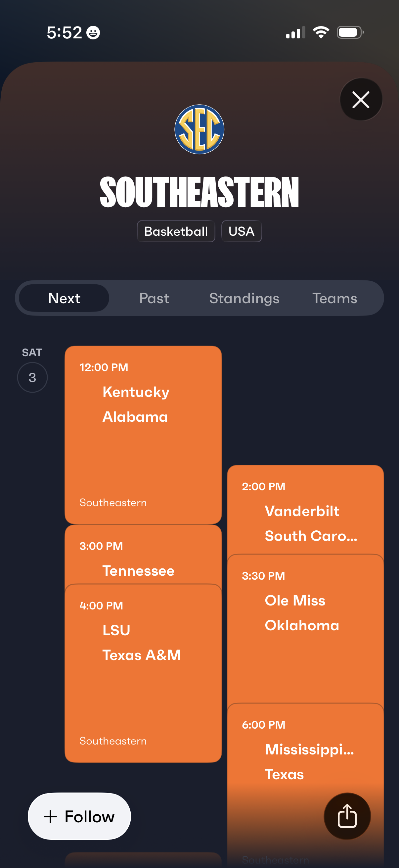Tap the battery status icon
This screenshot has width=399, height=868.
pyautogui.click(x=350, y=32)
